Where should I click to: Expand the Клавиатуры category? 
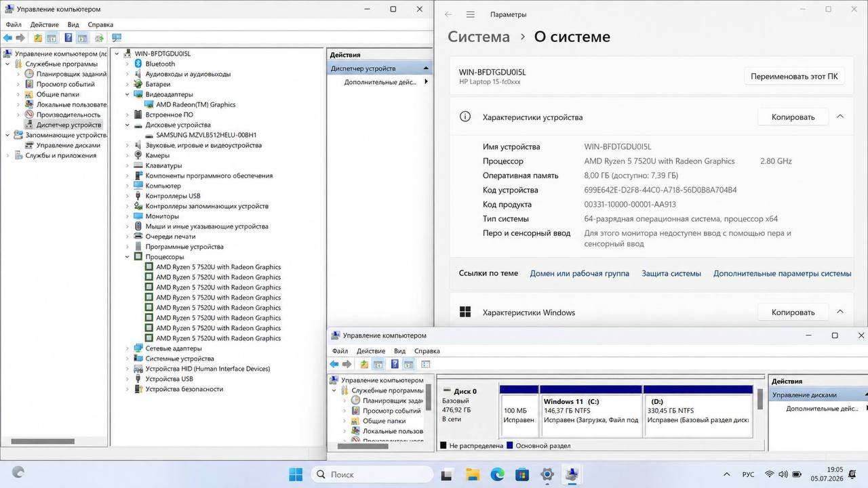tap(127, 165)
